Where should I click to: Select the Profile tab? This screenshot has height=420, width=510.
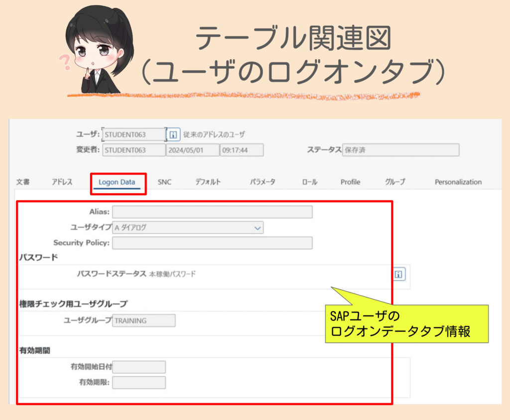[350, 182]
